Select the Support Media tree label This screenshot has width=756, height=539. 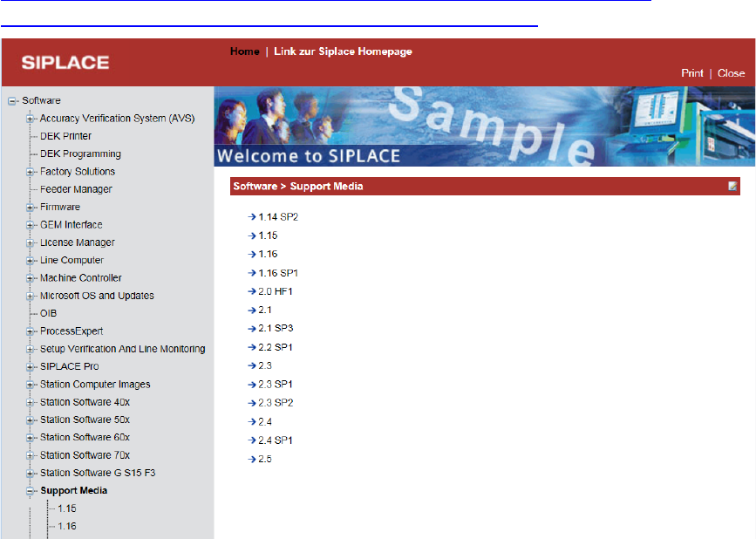click(74, 491)
